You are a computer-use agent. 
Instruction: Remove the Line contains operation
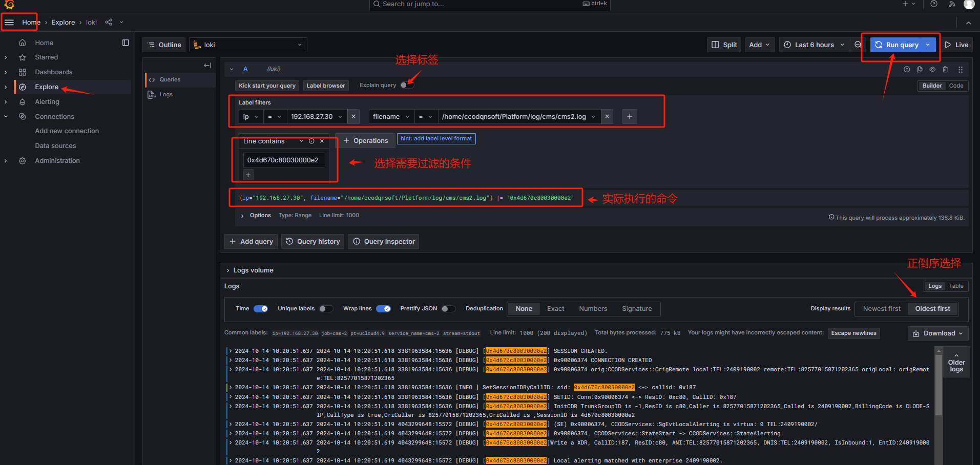[x=322, y=141]
